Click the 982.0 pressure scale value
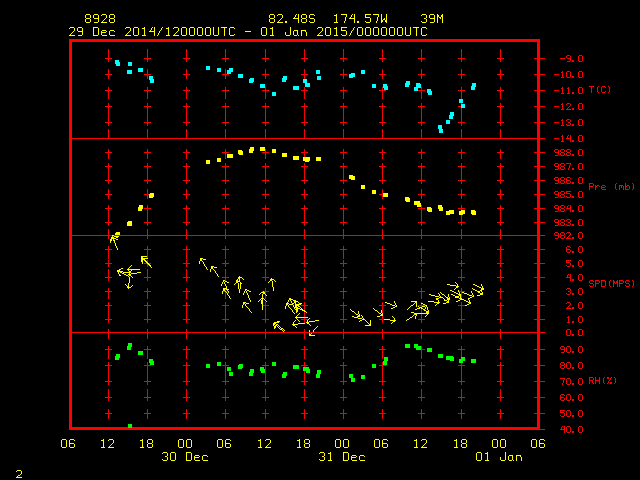Image resolution: width=640 pixels, height=480 pixels. click(x=567, y=235)
